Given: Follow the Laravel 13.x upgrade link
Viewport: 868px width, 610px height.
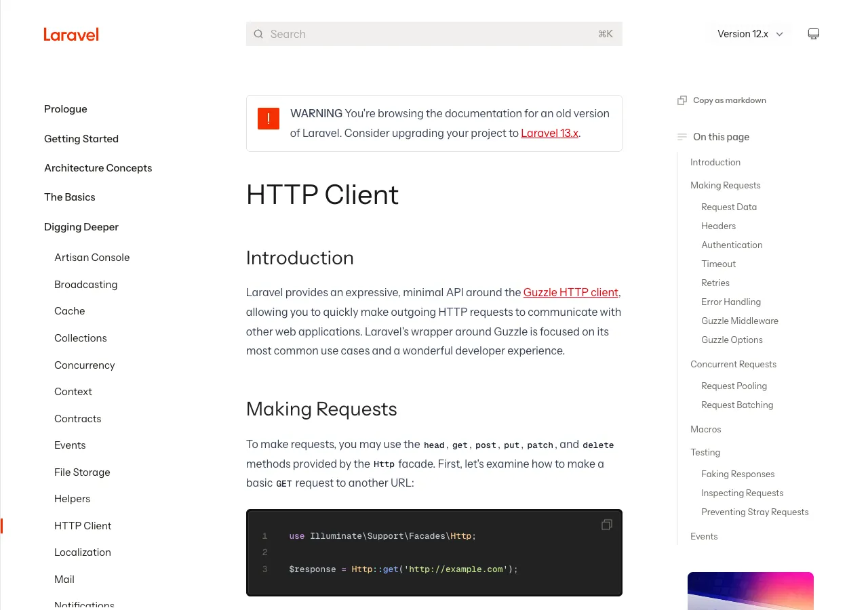Looking at the screenshot, I should [x=550, y=133].
